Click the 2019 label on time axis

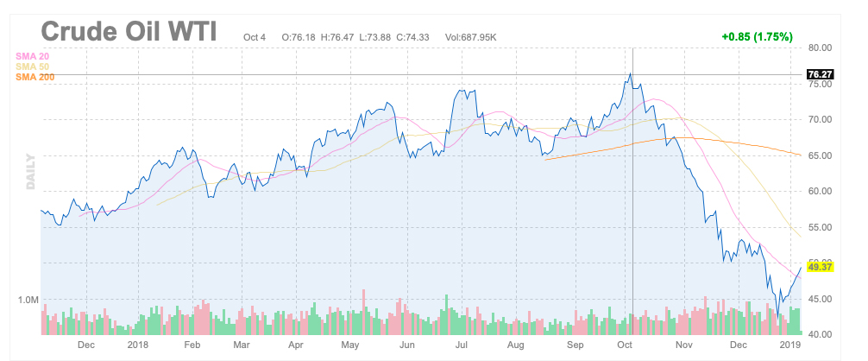pyautogui.click(x=791, y=345)
